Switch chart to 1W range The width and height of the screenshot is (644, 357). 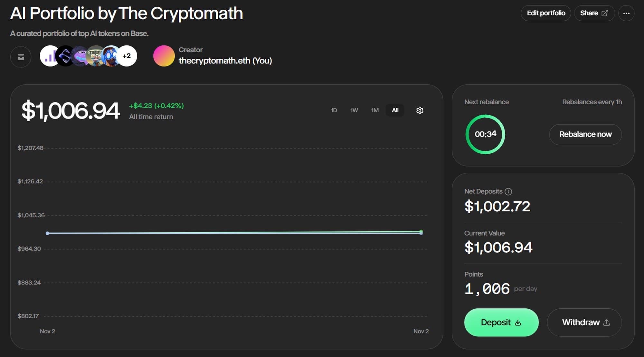[354, 110]
